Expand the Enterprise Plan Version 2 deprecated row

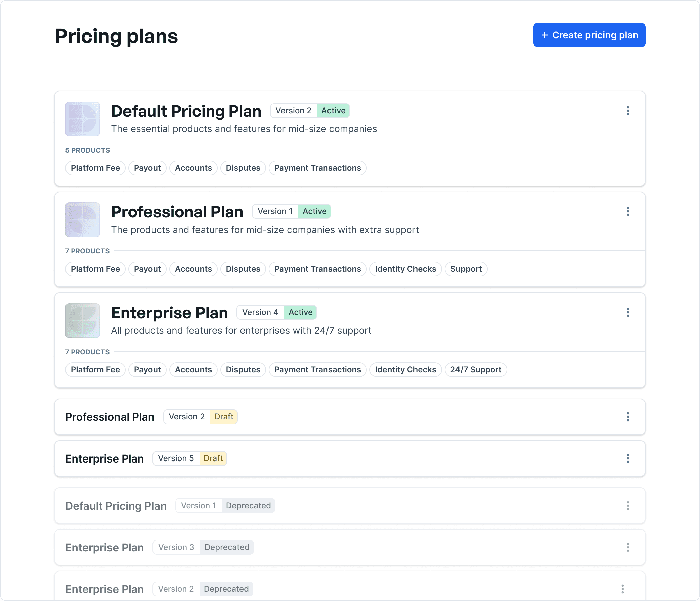point(104,589)
